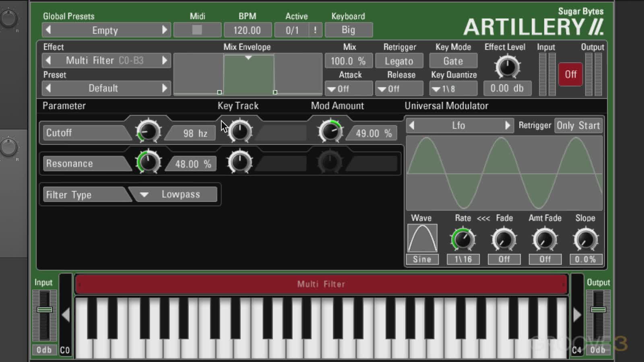Click the BPM 120.00 field
The height and width of the screenshot is (362, 644).
pos(247,30)
